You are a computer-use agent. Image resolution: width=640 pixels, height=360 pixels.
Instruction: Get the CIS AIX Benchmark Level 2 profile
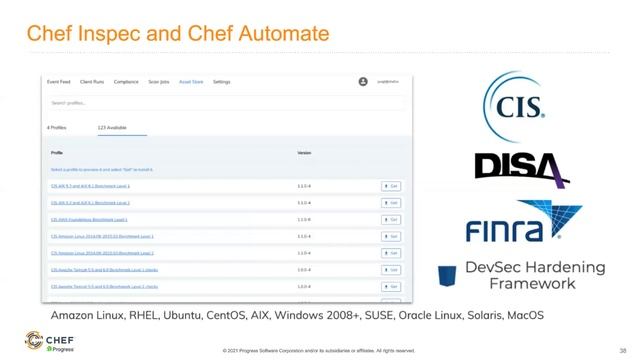391,203
